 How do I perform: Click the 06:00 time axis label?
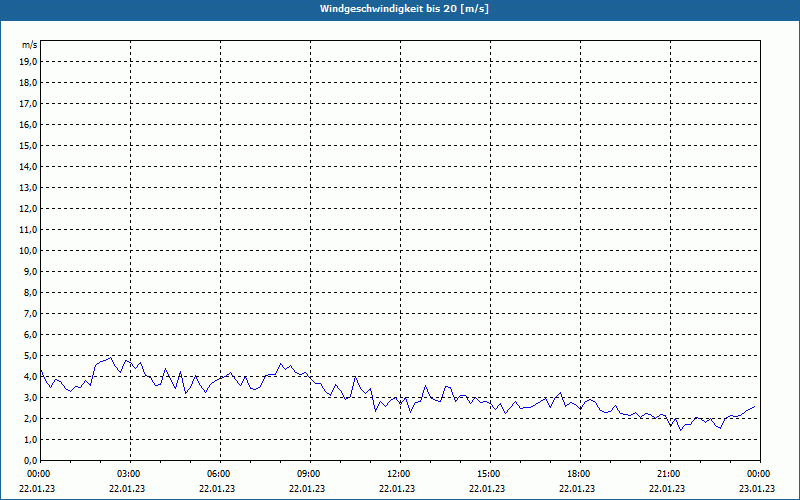tap(219, 474)
